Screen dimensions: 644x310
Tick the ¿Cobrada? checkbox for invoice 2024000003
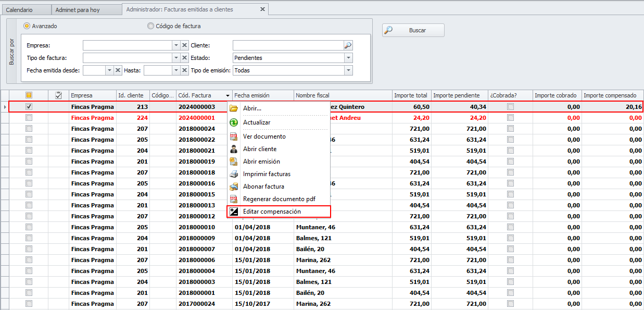pos(511,107)
